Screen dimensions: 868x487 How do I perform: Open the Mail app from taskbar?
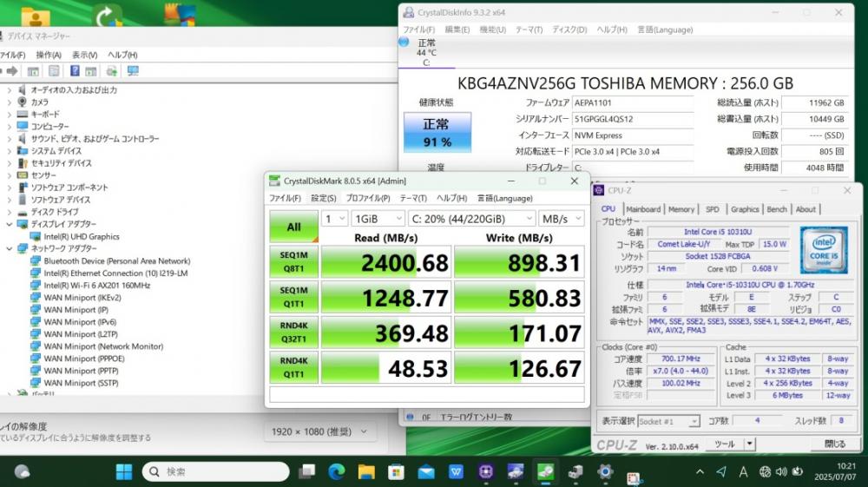point(426,471)
